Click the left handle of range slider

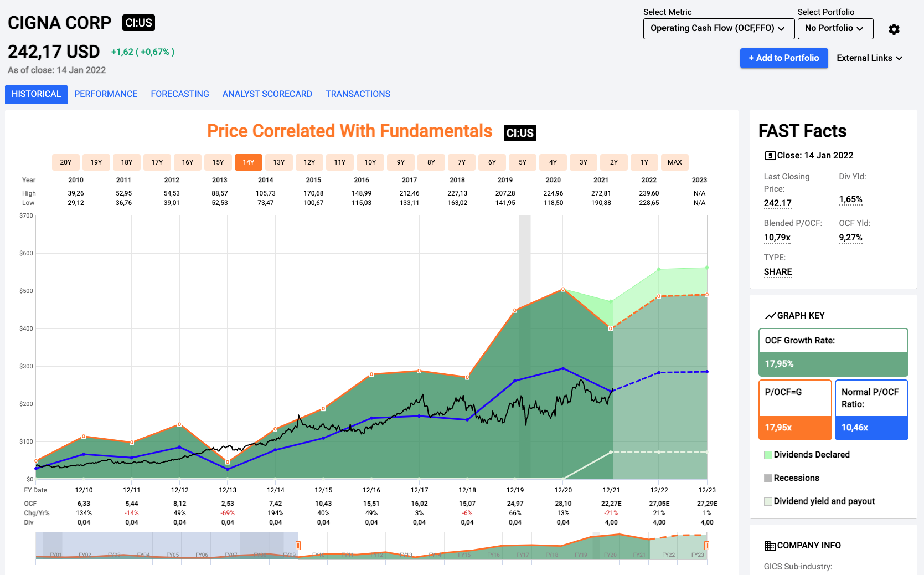(x=298, y=546)
